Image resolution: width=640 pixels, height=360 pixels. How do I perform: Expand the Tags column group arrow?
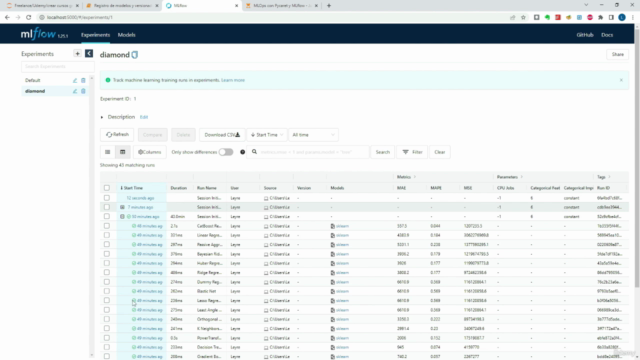[x=609, y=177]
